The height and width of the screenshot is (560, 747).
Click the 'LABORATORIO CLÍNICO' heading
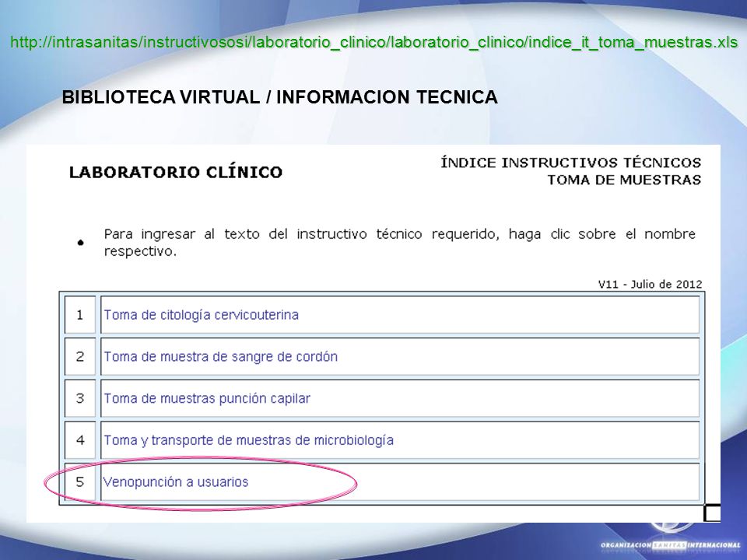tap(176, 172)
